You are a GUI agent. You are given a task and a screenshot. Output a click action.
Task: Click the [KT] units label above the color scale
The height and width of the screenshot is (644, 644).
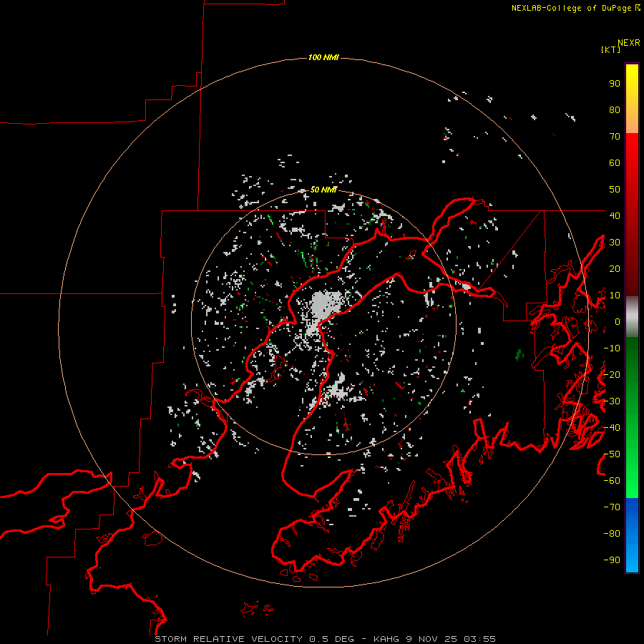(x=610, y=49)
